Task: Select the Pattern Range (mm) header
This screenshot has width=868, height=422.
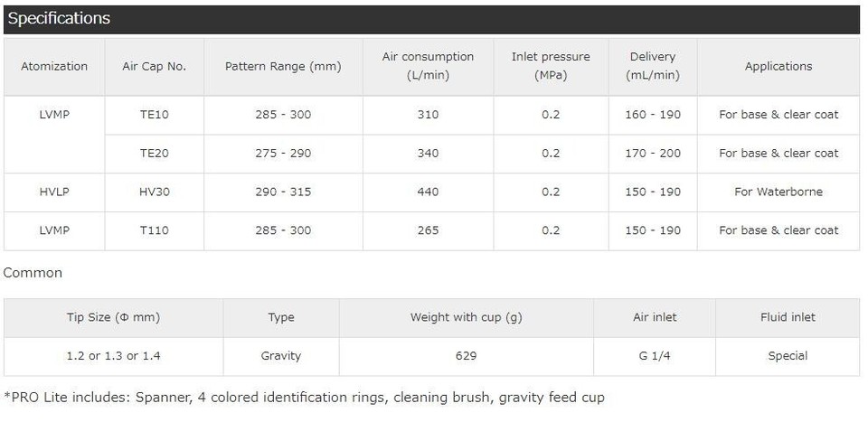Action: click(x=283, y=66)
